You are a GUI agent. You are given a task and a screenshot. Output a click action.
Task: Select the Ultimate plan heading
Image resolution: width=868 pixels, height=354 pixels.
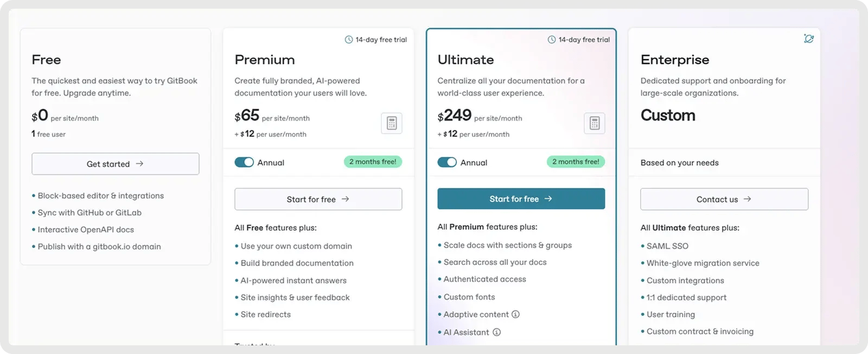[x=465, y=60]
